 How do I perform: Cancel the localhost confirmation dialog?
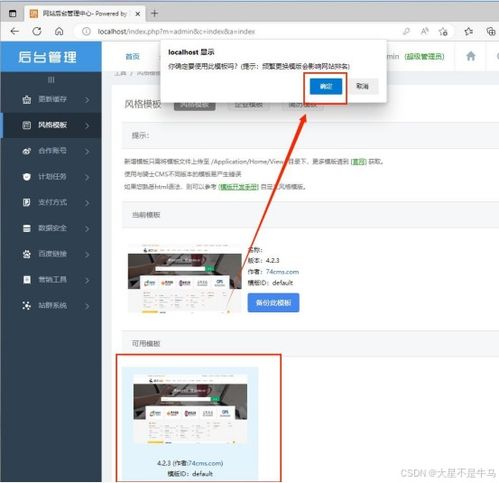(362, 86)
